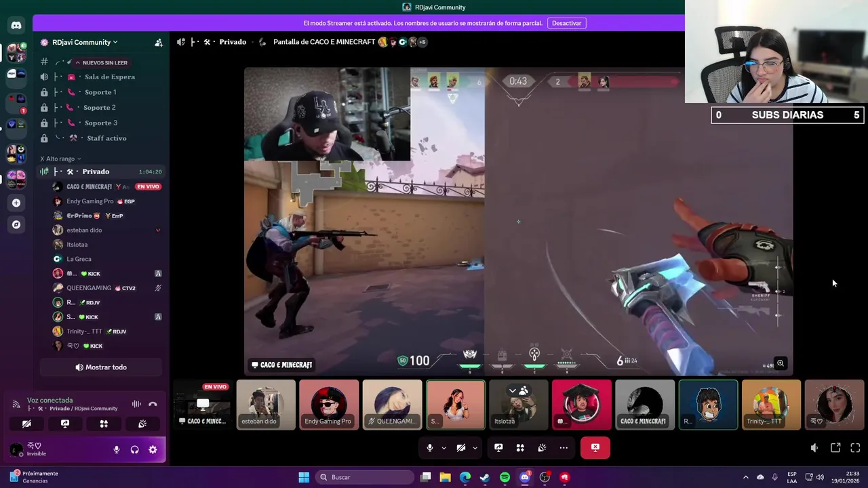Open the +5 viewers list in the header
868x488 pixels.
pos(422,42)
